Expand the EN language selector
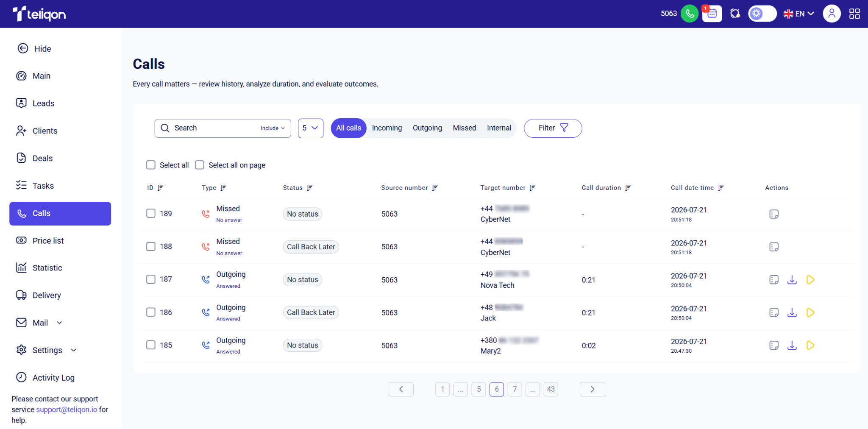This screenshot has width=868, height=429. (799, 14)
